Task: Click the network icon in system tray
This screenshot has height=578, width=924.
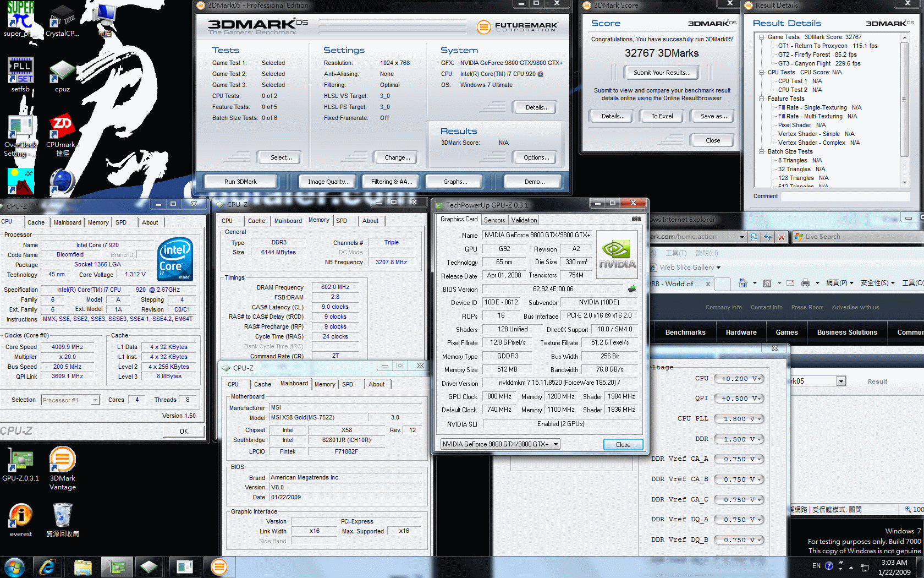Action: [865, 567]
